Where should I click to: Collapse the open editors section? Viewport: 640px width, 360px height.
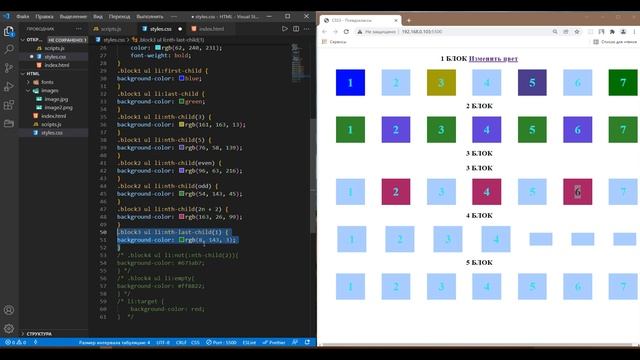(22, 40)
